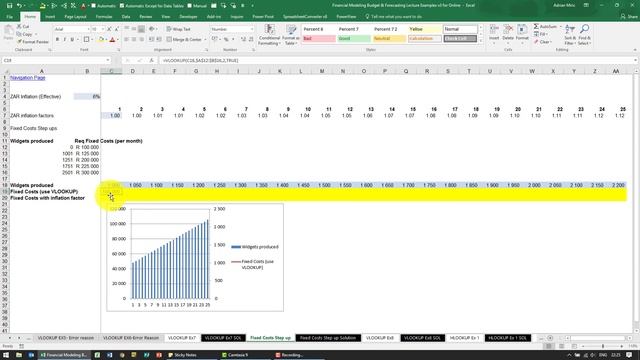Open the Fill dropdown in Editing group

(541, 34)
